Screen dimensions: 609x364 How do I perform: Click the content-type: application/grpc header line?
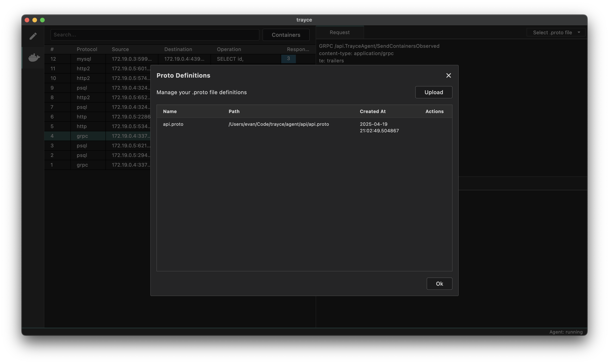point(356,54)
